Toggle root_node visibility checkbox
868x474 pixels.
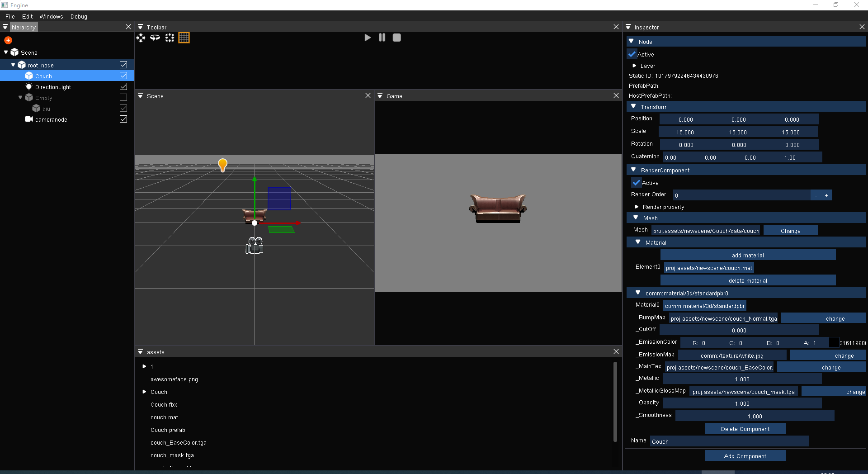point(123,65)
